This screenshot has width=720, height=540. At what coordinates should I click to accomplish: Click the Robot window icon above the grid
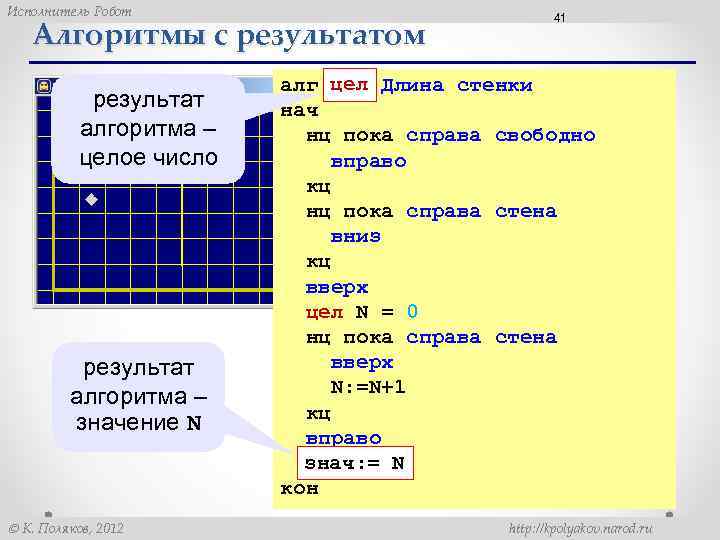click(44, 86)
